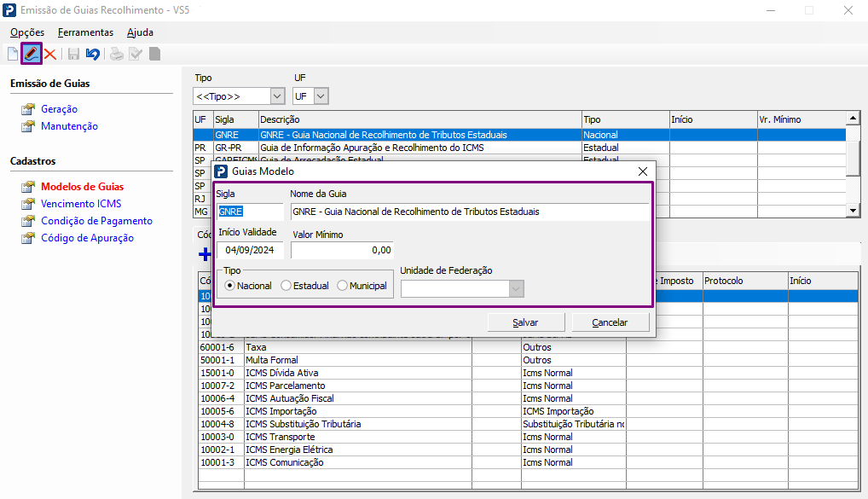
Task: Open the Geração link
Action: point(59,109)
